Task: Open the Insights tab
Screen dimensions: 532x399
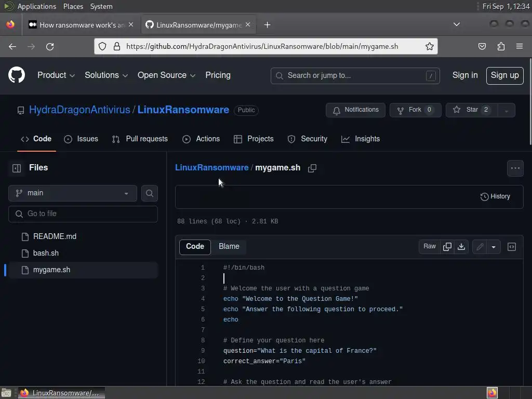Action: coord(361,139)
